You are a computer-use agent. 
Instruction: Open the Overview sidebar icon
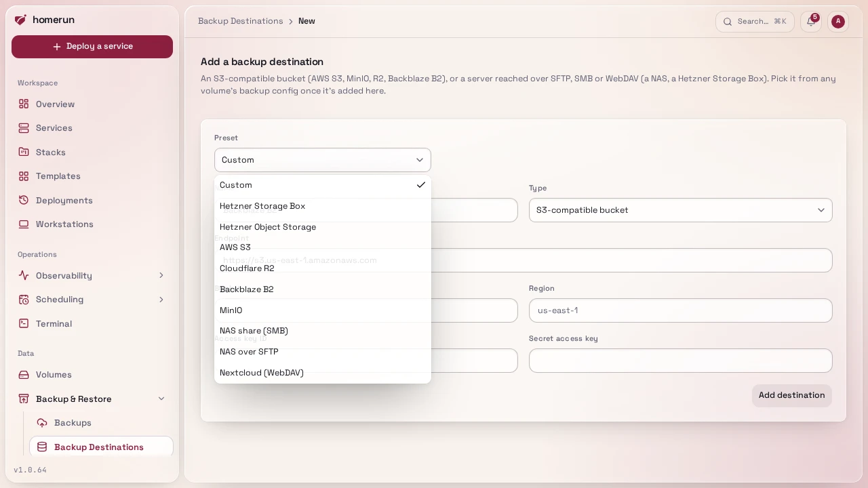(x=24, y=104)
